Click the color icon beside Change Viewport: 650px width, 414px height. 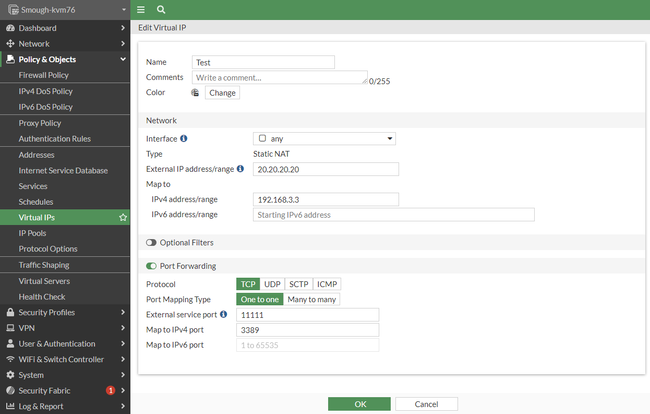pos(195,92)
